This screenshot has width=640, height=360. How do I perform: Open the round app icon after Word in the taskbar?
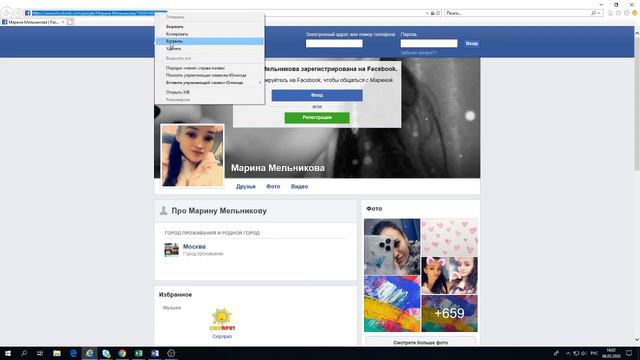tap(171, 353)
